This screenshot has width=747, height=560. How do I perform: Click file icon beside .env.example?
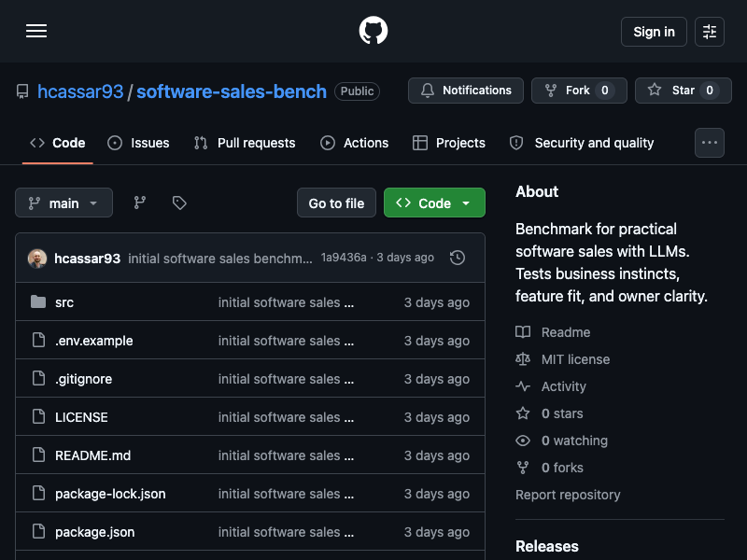click(x=38, y=340)
